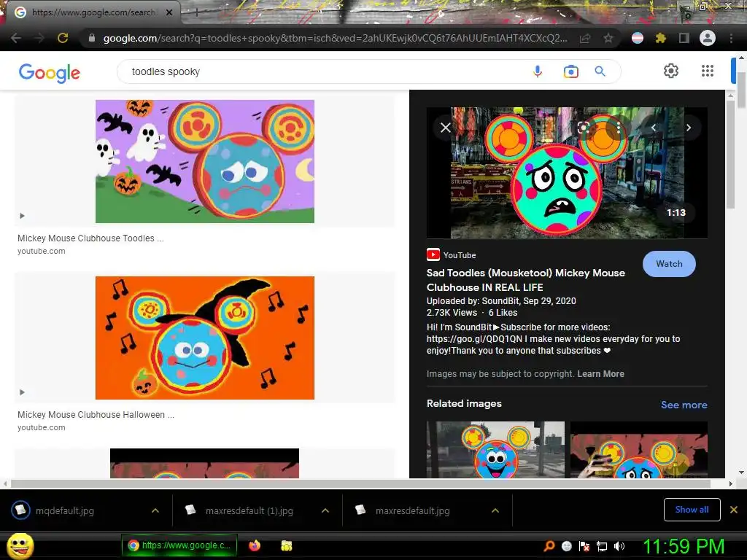Screen dimensions: 747x560
Task: Go to previous image in preview
Action: pyautogui.click(x=653, y=128)
